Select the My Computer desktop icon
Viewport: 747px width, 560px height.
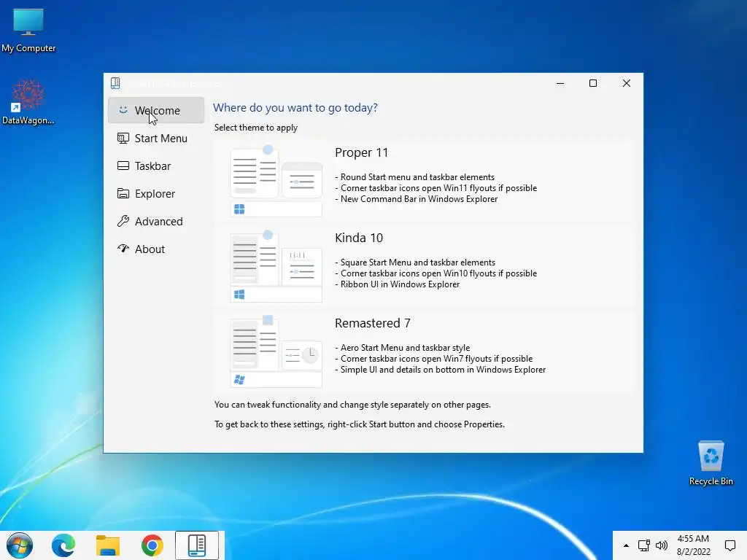28,31
